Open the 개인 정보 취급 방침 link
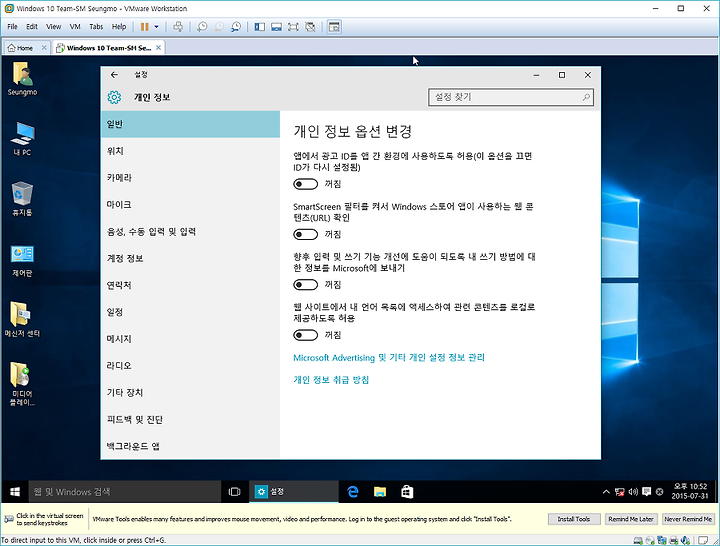The image size is (720, 546). point(331,380)
